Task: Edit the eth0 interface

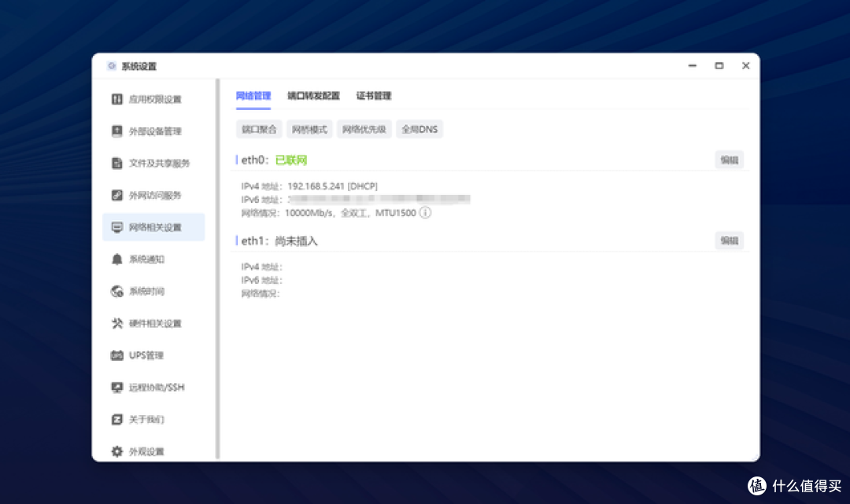Action: coord(729,160)
